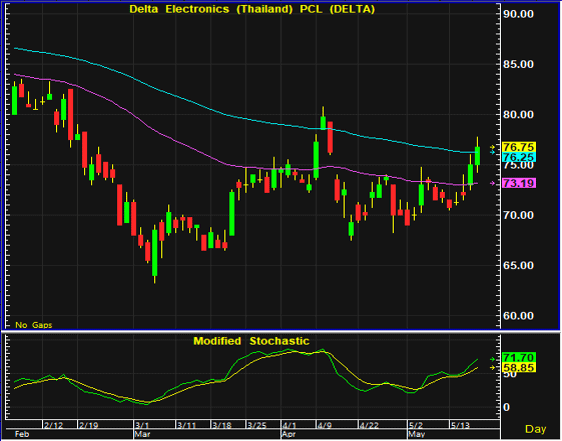Click the Mar month label

click(x=140, y=434)
